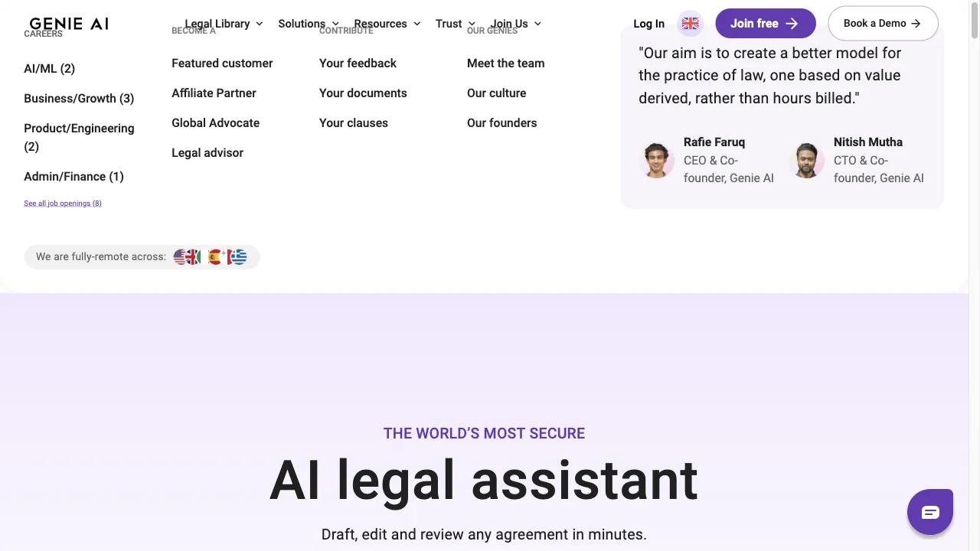Open Our culture link

pyautogui.click(x=496, y=93)
